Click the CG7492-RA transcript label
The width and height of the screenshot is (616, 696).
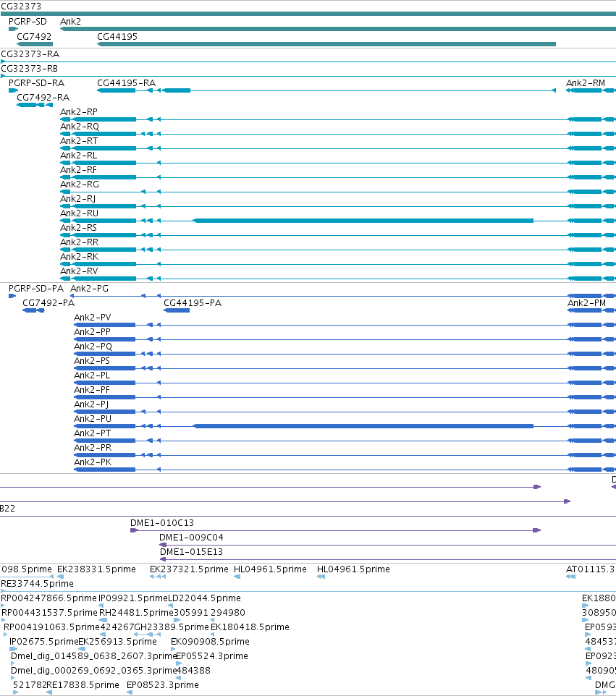point(43,97)
